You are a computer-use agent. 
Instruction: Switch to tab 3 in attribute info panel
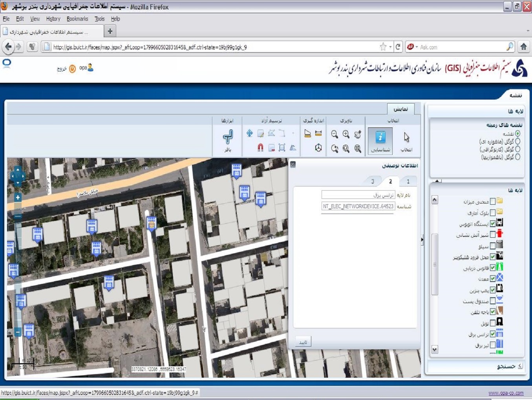click(373, 181)
